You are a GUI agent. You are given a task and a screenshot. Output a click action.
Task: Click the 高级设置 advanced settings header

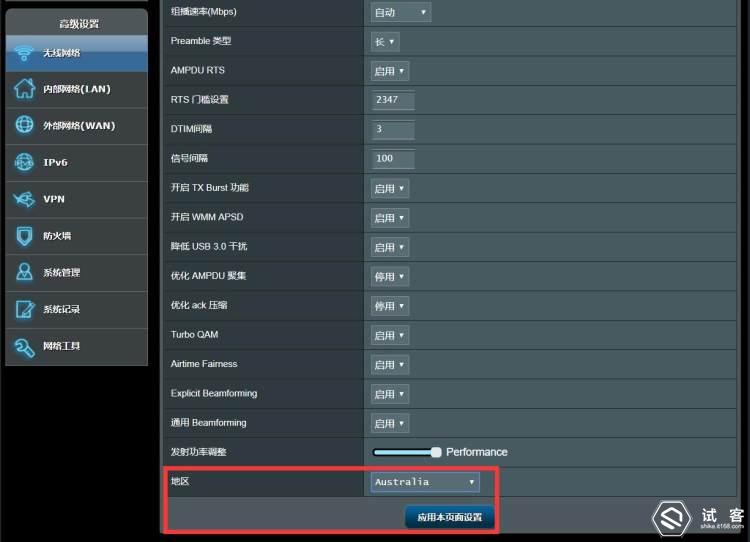(x=79, y=24)
